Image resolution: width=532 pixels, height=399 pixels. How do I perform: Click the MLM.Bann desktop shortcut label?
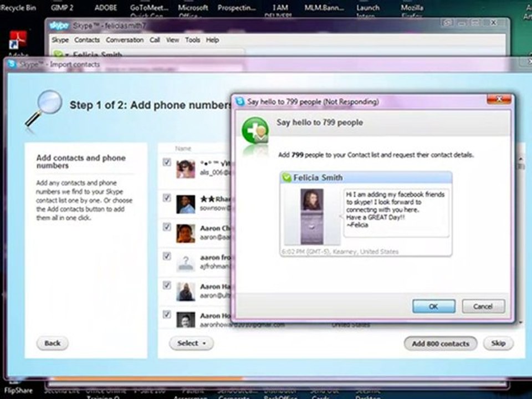(x=324, y=7)
